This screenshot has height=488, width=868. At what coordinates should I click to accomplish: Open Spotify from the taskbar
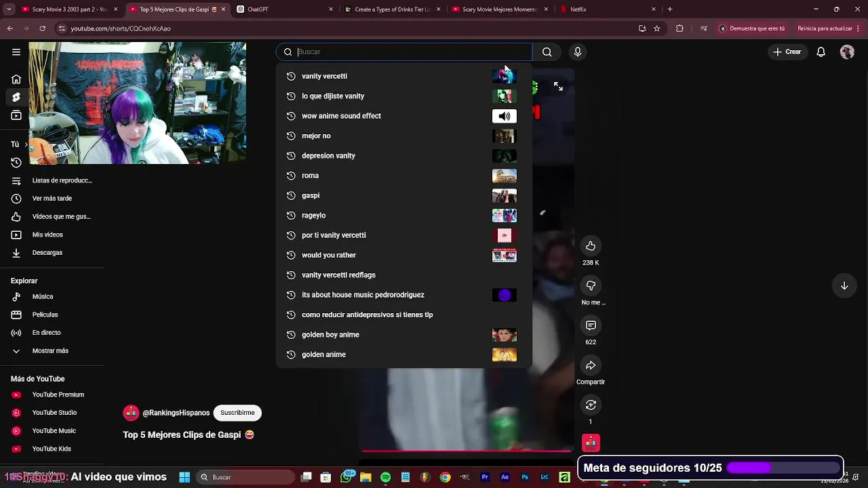(x=386, y=477)
